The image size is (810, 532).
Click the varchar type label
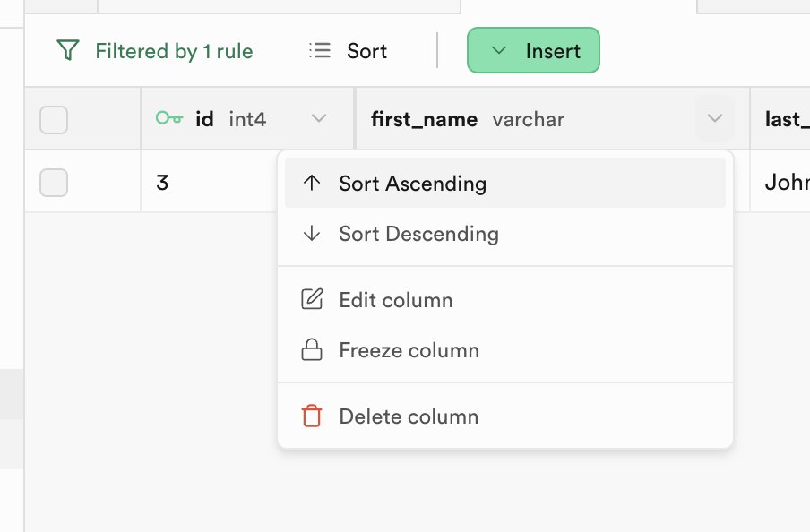pyautogui.click(x=528, y=119)
